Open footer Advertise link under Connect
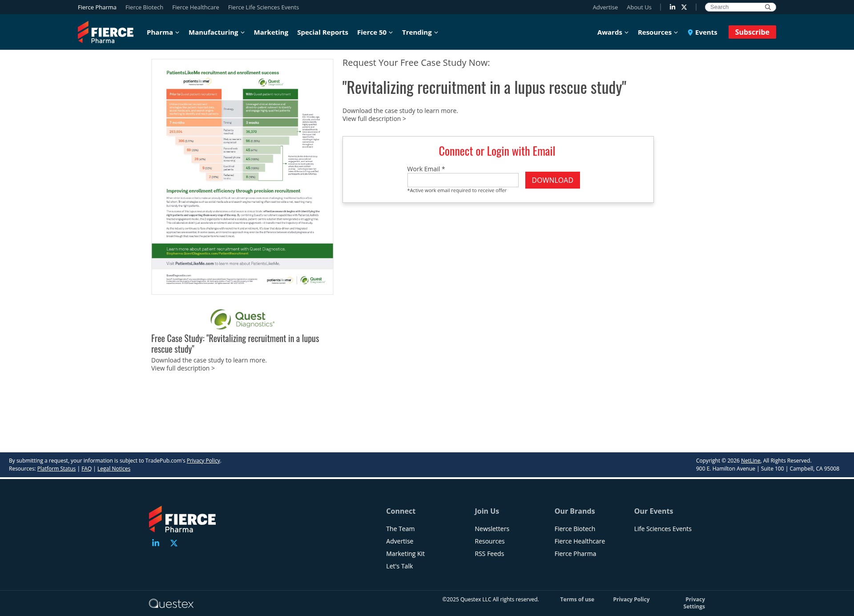Image resolution: width=854 pixels, height=616 pixels. click(x=399, y=541)
